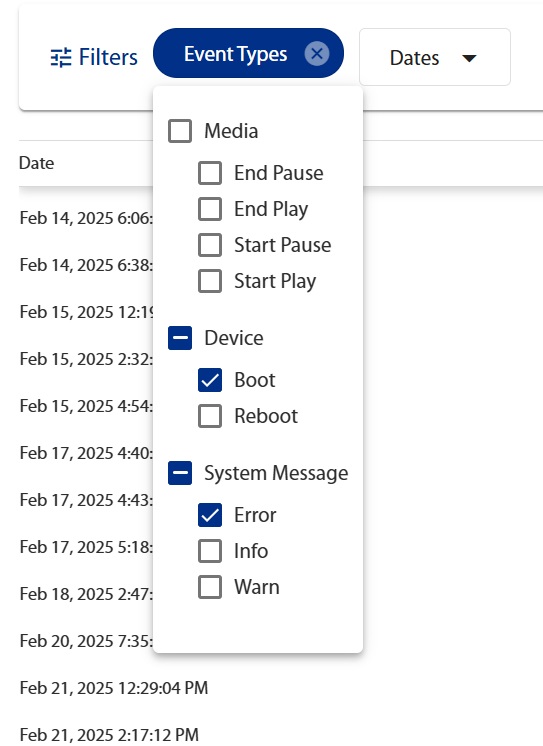Click the Filters sliders icon
543x746 pixels.
point(61,58)
